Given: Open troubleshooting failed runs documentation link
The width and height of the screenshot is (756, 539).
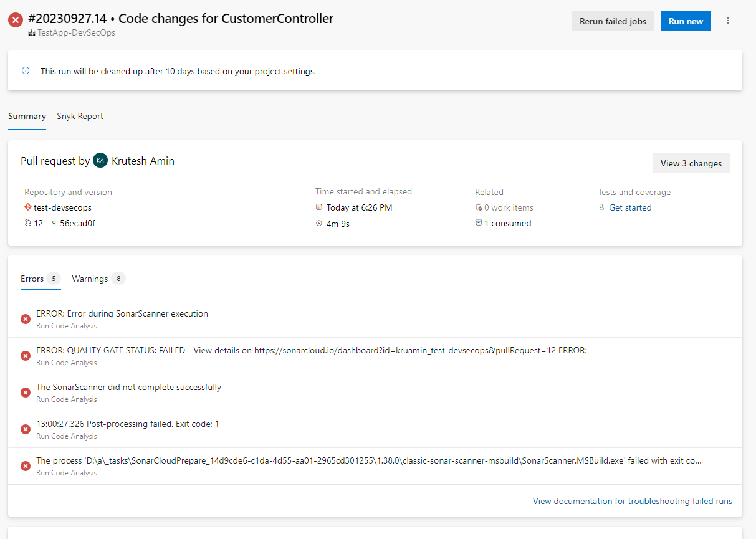Looking at the screenshot, I should click(632, 501).
